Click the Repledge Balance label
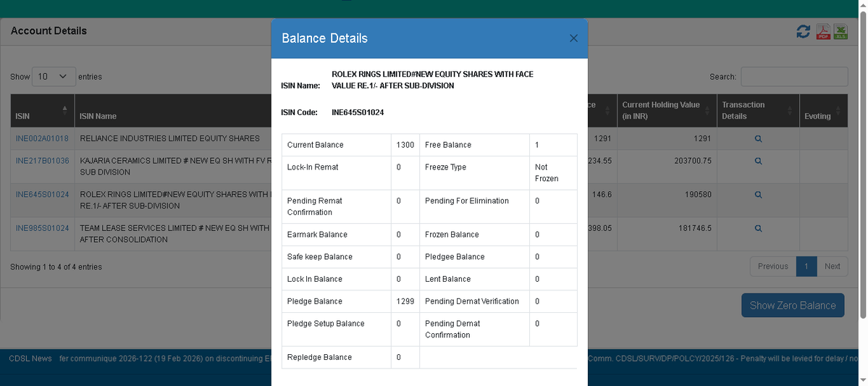868x386 pixels. click(319, 357)
